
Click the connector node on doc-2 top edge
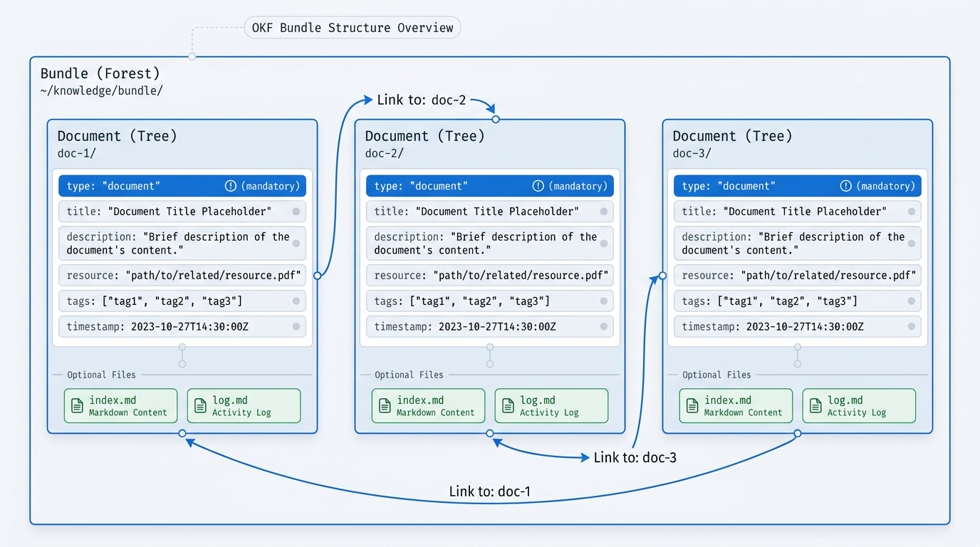(496, 120)
